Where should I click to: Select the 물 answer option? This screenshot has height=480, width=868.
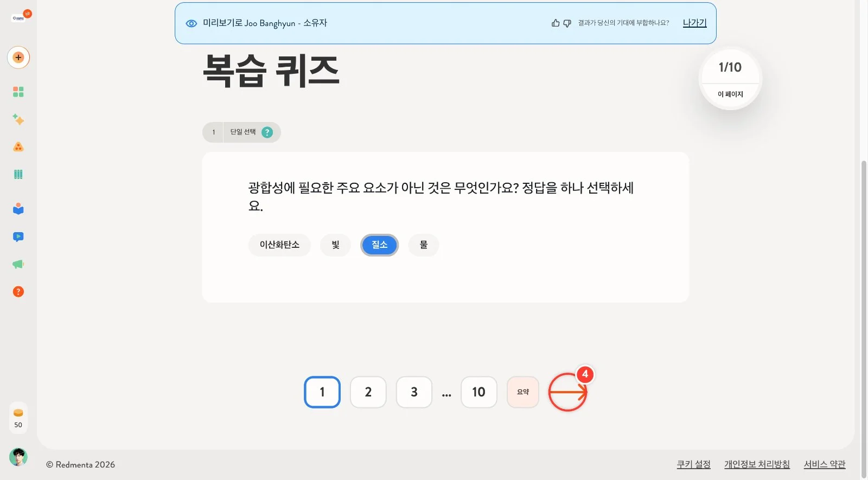424,245
